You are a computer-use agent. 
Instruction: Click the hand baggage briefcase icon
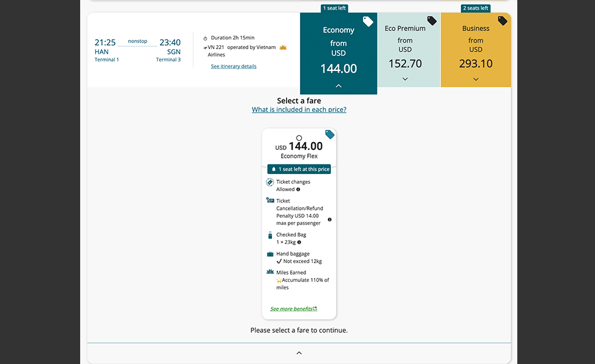(x=270, y=254)
